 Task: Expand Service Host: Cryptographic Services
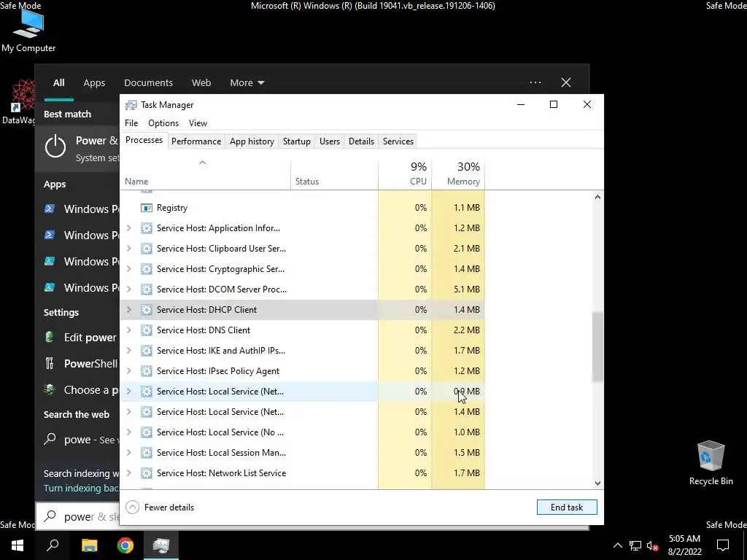coord(128,269)
